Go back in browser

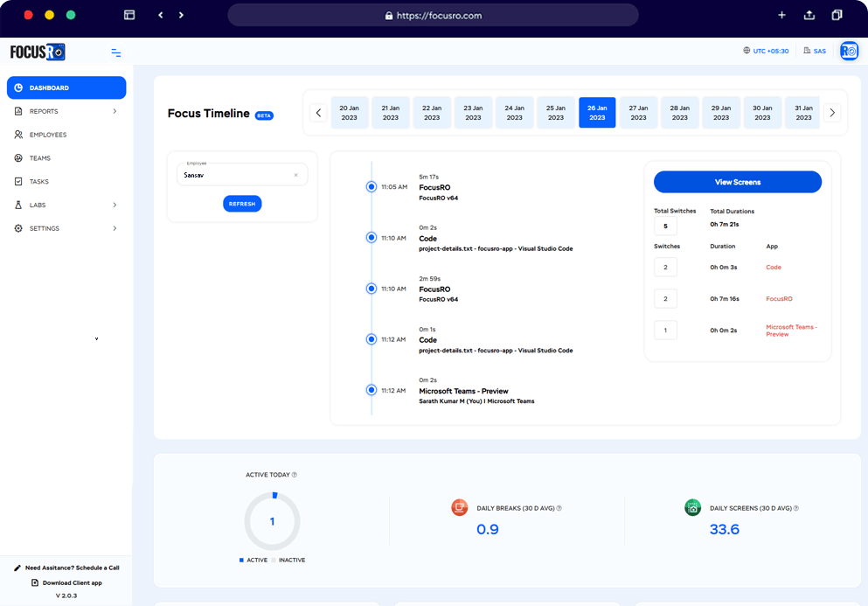[161, 15]
